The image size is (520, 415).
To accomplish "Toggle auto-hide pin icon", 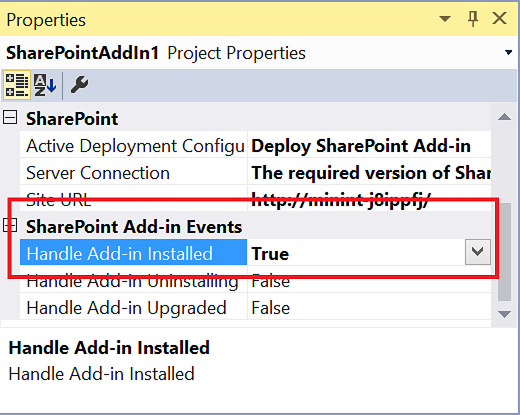I will coord(473,18).
